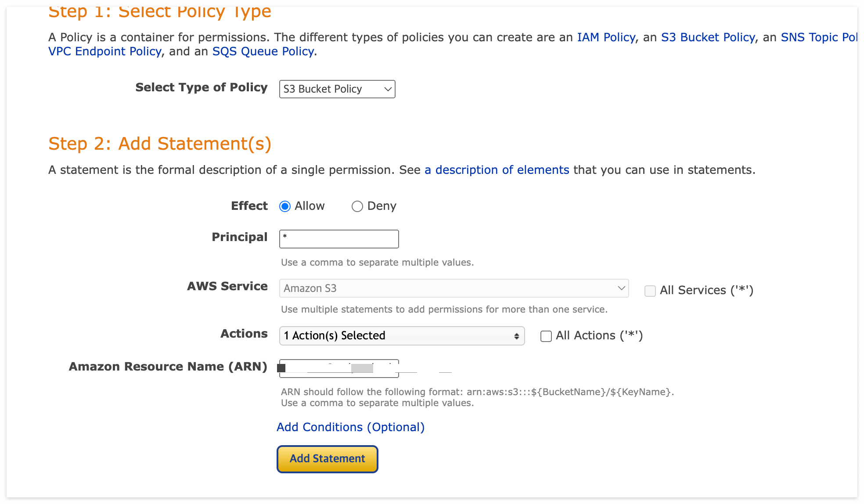The image size is (864, 504).
Task: Open the Actions selection dropdown
Action: (x=401, y=336)
